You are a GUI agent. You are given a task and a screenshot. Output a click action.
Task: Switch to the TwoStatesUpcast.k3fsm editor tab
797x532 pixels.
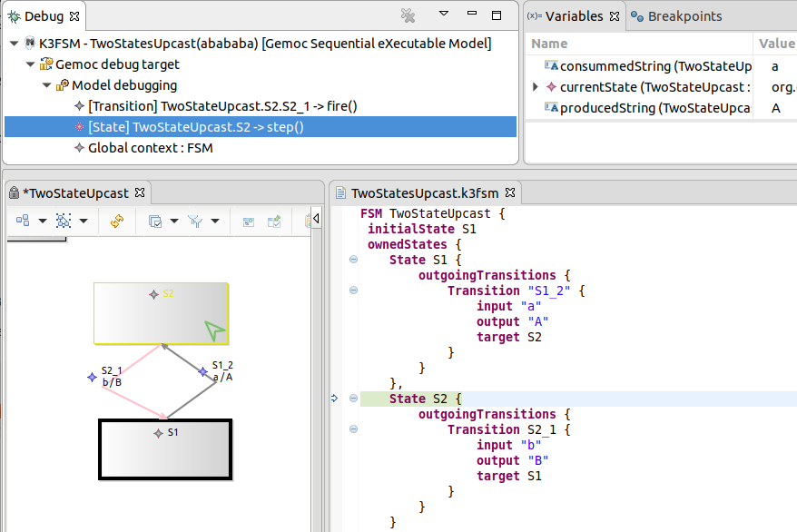click(428, 192)
